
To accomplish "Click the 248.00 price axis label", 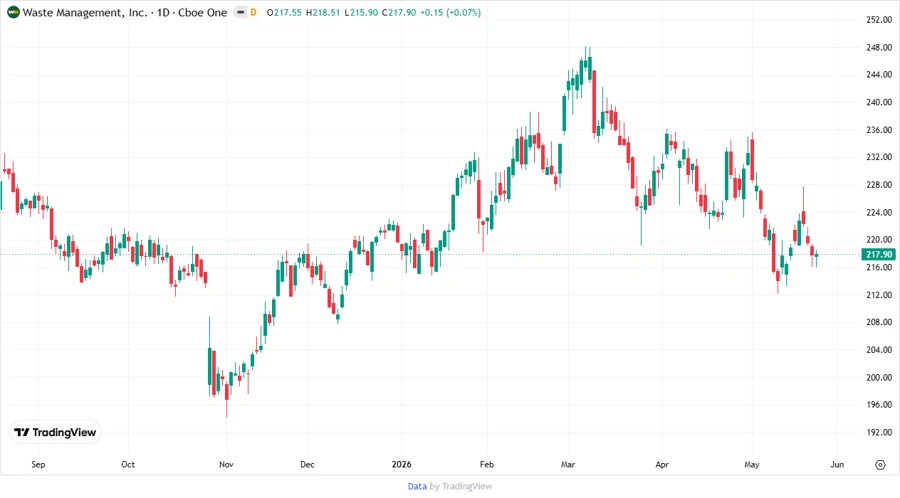I will (x=879, y=47).
